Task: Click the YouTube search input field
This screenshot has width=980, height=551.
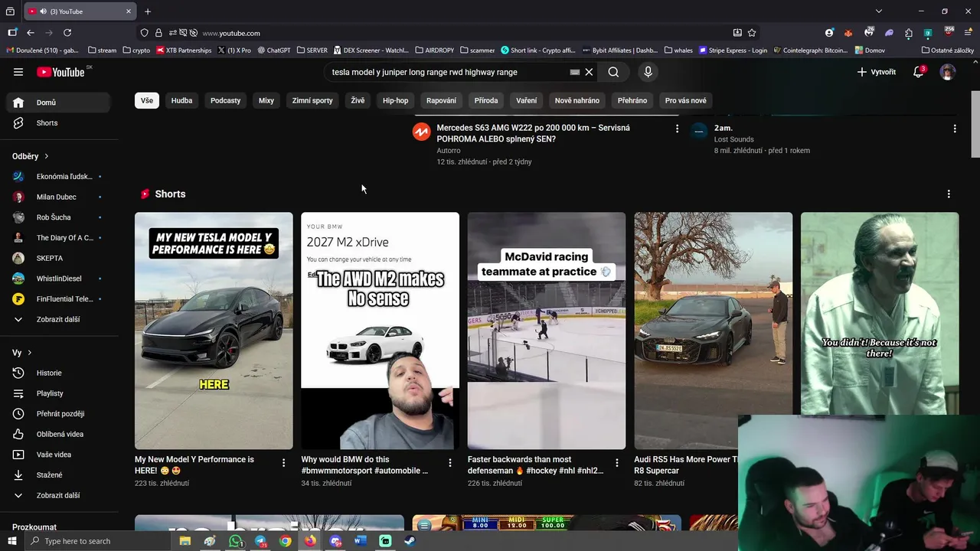Action: tap(448, 72)
